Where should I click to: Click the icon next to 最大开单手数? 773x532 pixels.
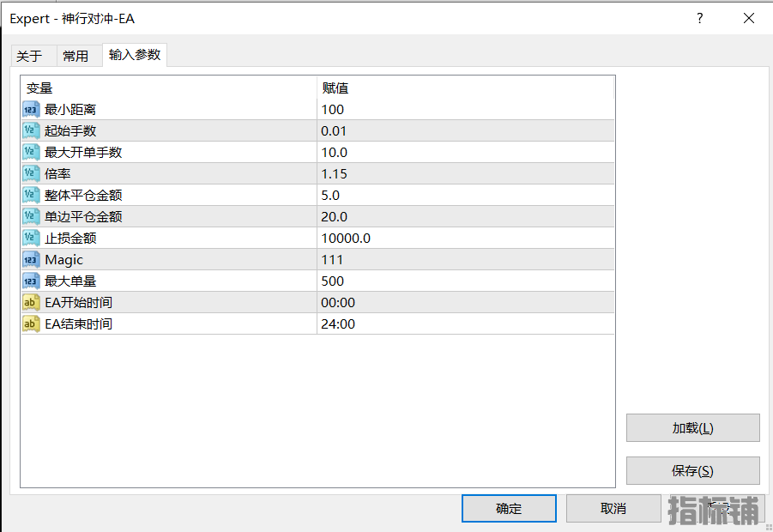coord(31,153)
